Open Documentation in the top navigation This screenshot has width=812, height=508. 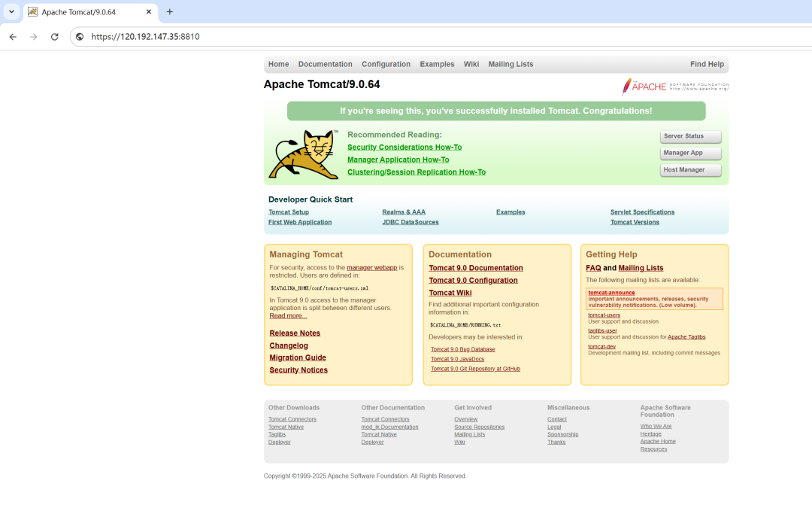click(326, 64)
